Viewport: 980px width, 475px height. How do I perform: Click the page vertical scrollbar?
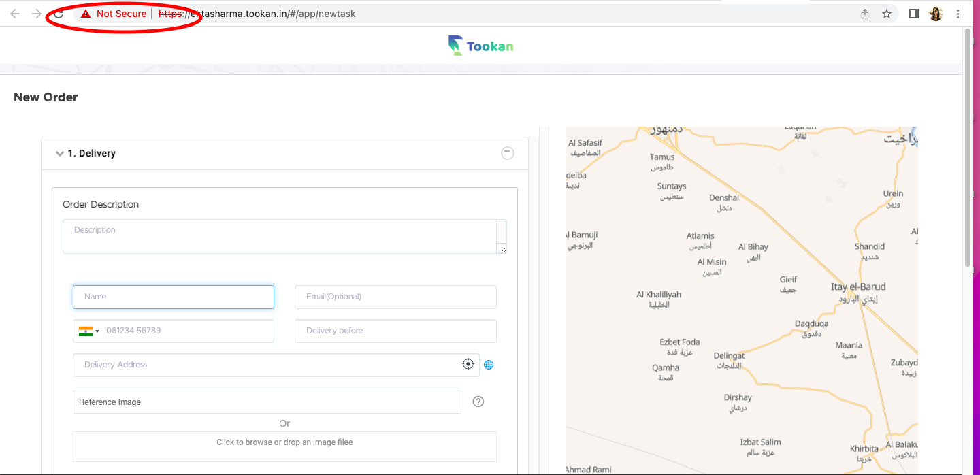(x=968, y=146)
